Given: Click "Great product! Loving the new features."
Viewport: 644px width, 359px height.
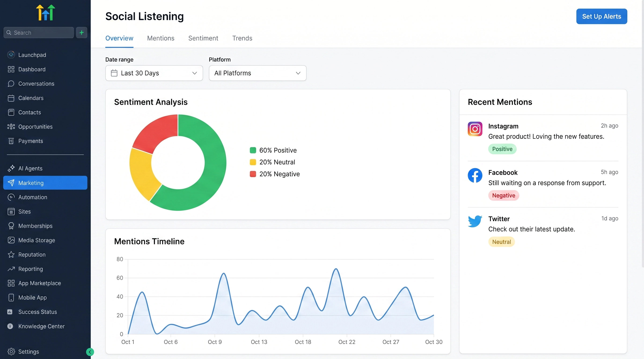Looking at the screenshot, I should click(546, 136).
